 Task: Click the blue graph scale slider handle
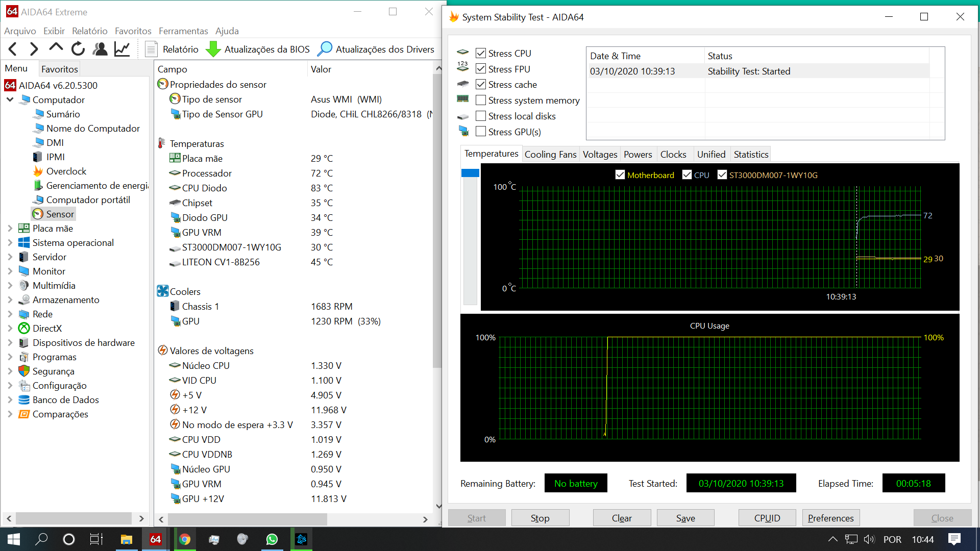tap(470, 173)
